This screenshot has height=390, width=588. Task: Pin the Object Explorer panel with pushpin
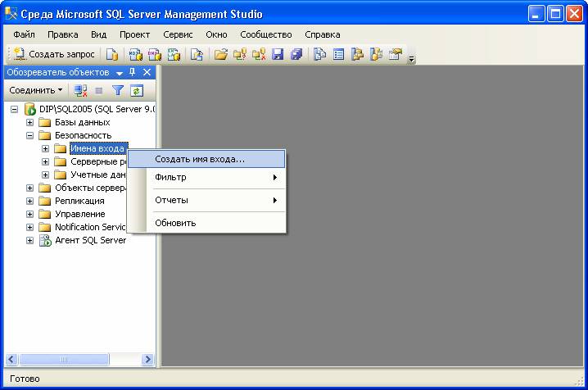(133, 72)
